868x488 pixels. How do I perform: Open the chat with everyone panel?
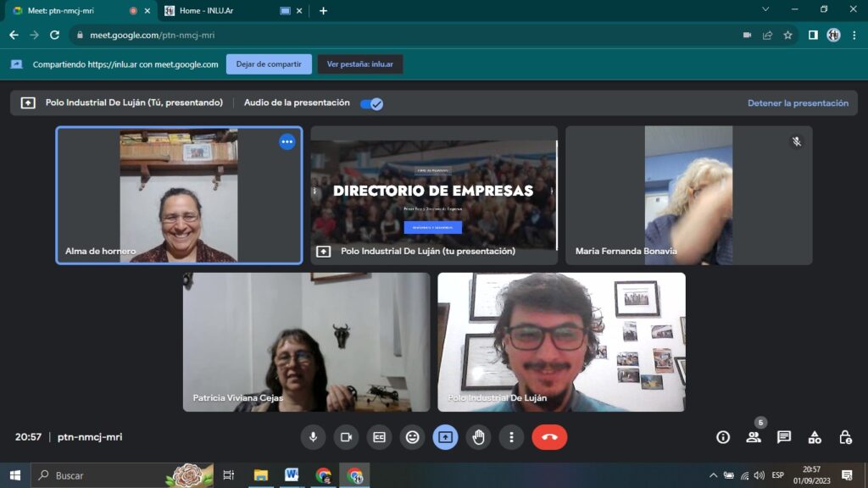(x=784, y=437)
